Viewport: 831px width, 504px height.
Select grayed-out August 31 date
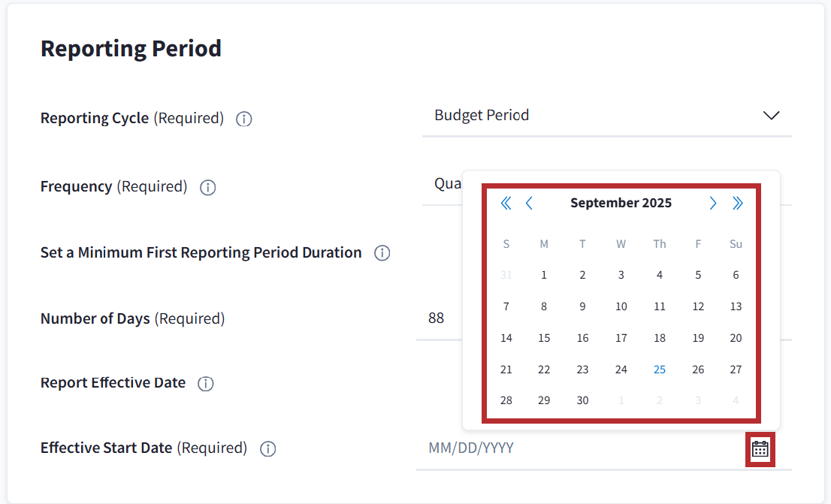click(x=506, y=275)
